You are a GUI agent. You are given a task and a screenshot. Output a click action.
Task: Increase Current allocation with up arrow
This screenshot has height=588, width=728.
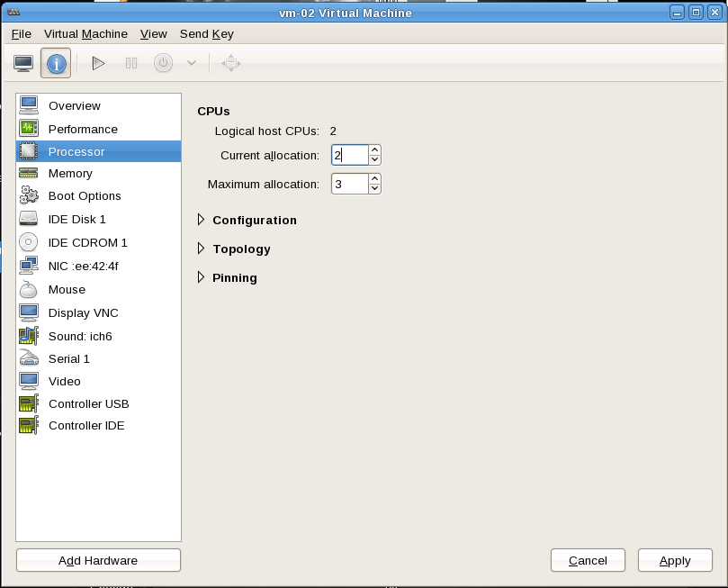point(374,150)
